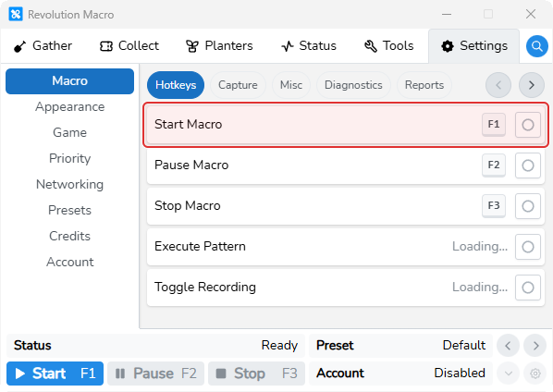Open Game settings in sidebar

click(70, 132)
